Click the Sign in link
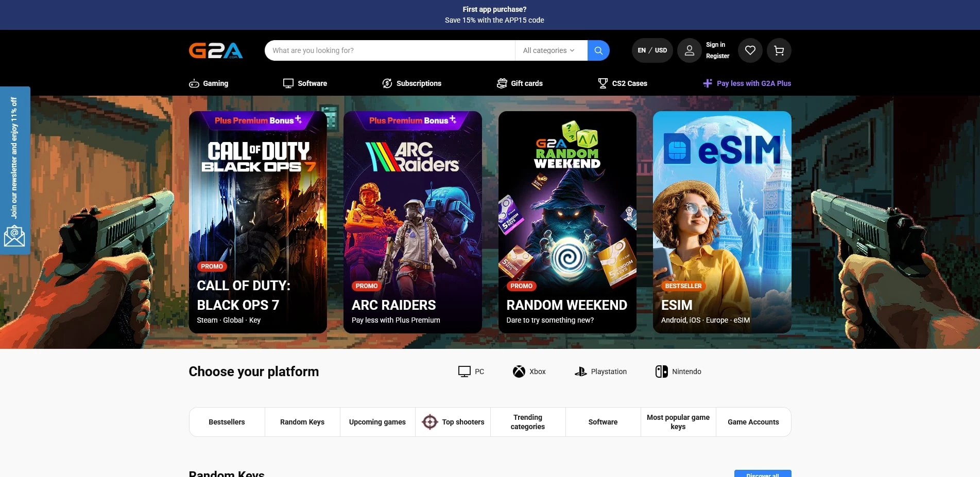The image size is (980, 477). click(715, 45)
